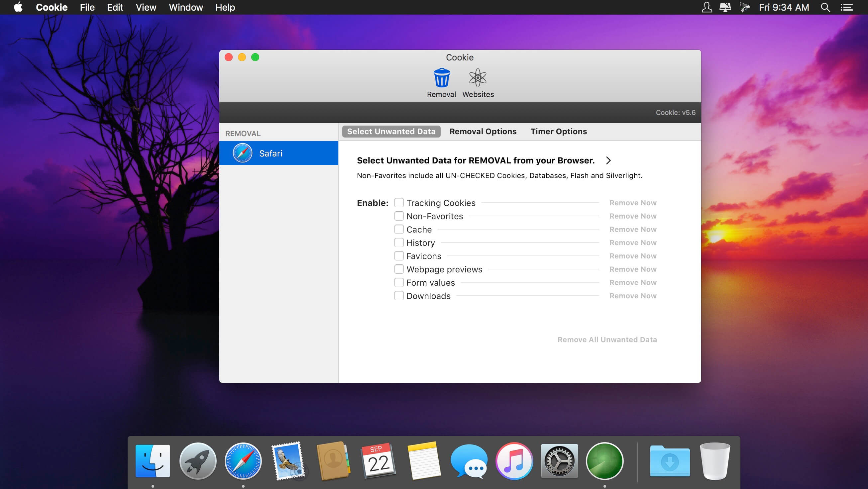
Task: Open the Downloads folder in the Dock
Action: click(x=670, y=461)
